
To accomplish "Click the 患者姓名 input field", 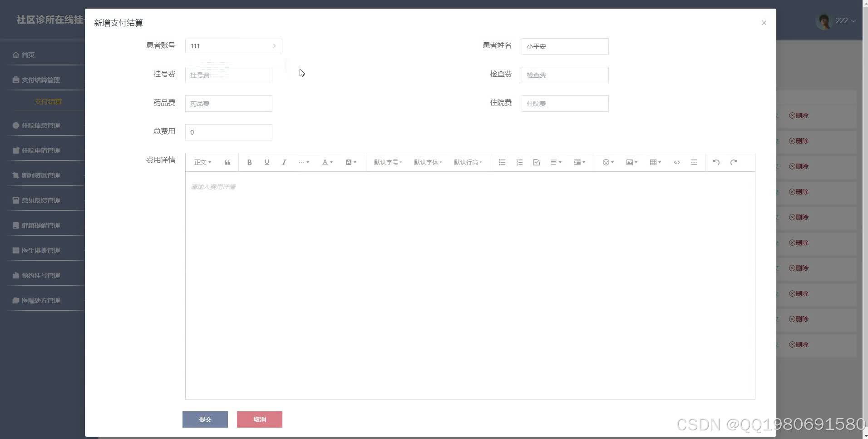I will click(565, 46).
